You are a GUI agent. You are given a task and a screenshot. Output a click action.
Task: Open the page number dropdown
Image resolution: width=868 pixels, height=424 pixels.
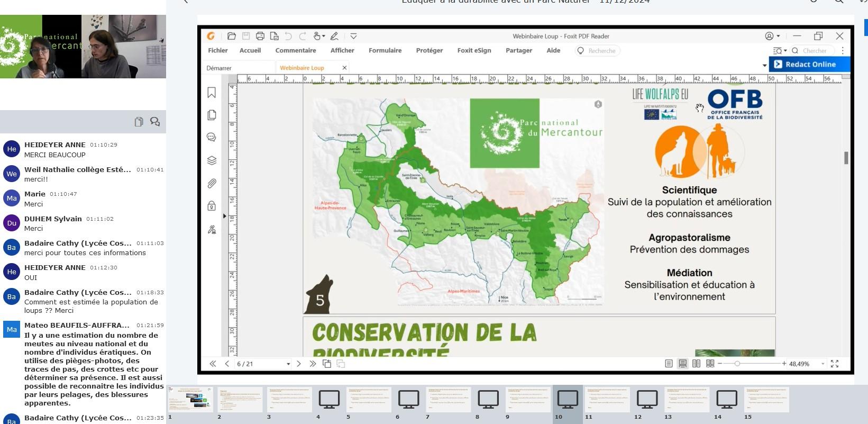click(288, 364)
